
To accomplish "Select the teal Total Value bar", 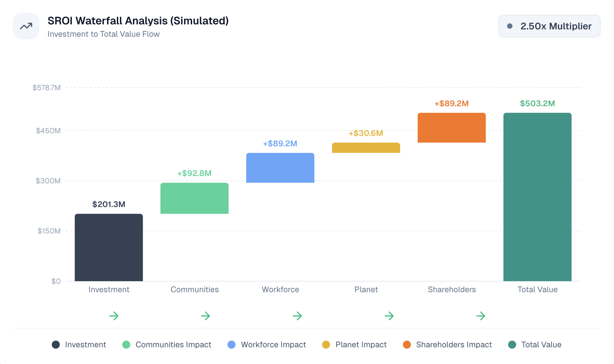I will click(x=538, y=197).
